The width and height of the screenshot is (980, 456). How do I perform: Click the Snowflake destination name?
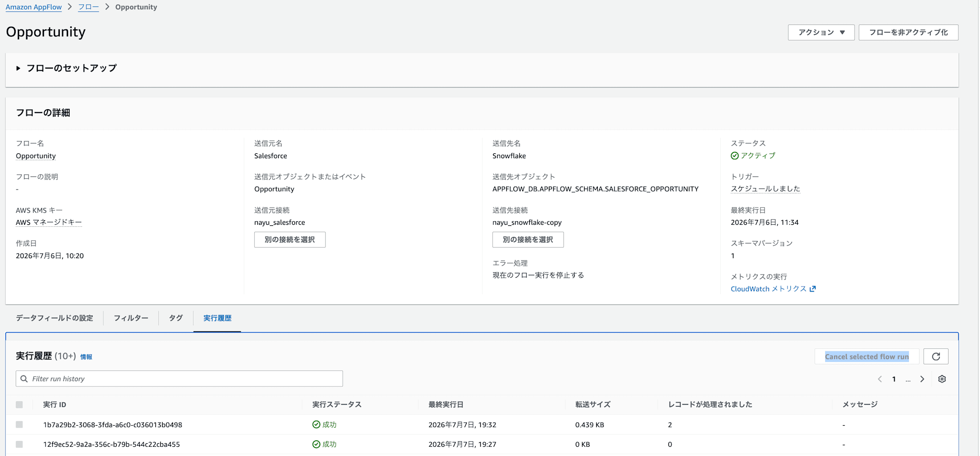(x=509, y=156)
